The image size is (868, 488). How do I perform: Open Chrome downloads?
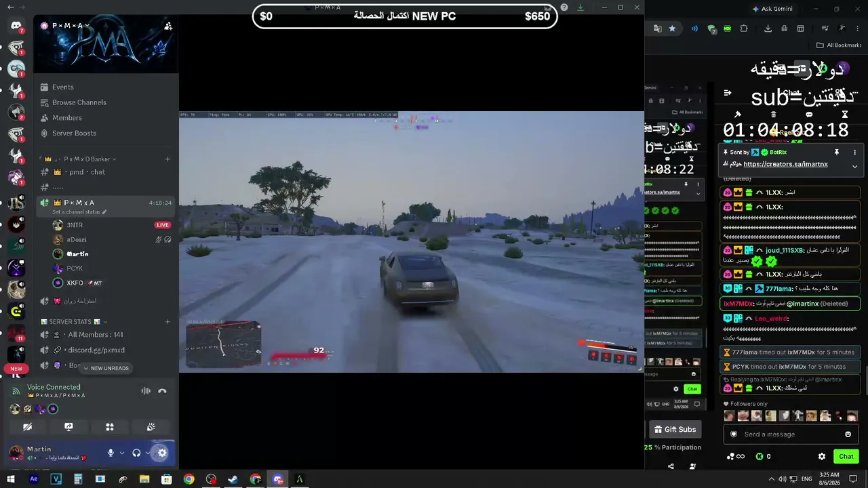[768, 28]
